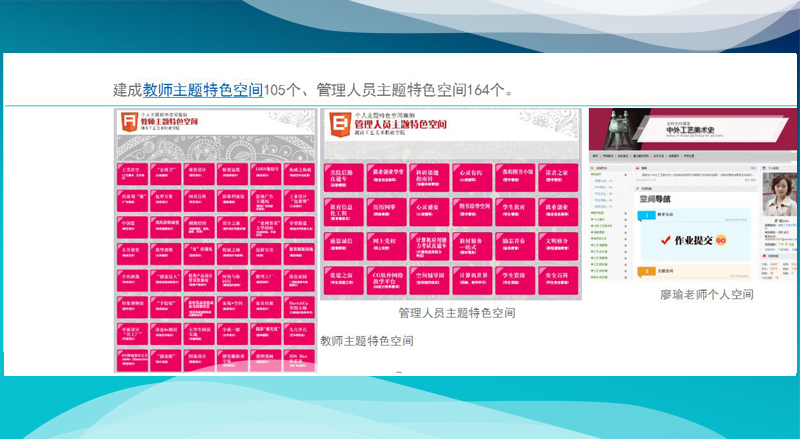Click the orange 'A' logo icon
Viewport: 800px width, 439px height.
(128, 123)
